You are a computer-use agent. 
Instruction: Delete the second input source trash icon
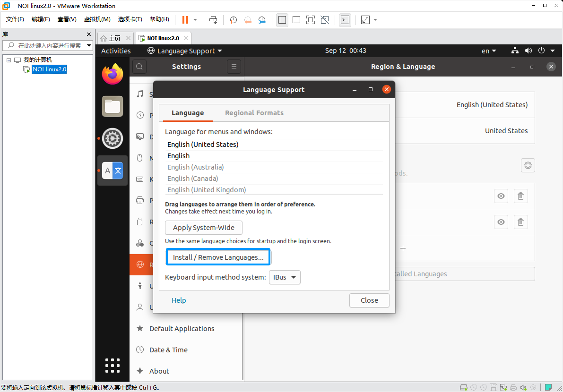(520, 222)
